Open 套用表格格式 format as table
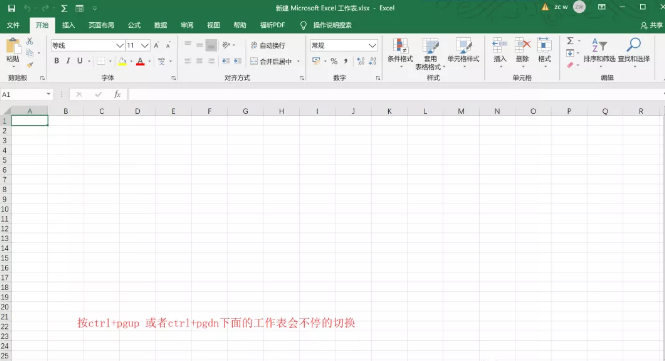The height and width of the screenshot is (361, 665). click(430, 53)
